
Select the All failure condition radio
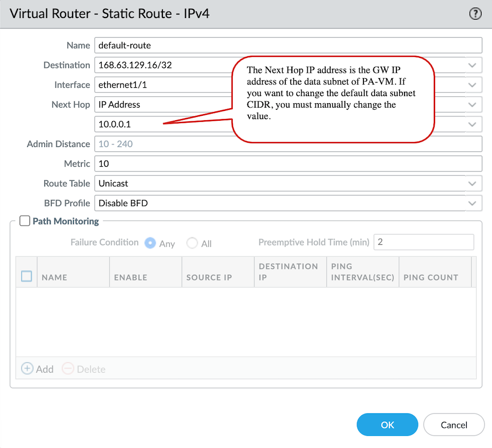(x=192, y=243)
